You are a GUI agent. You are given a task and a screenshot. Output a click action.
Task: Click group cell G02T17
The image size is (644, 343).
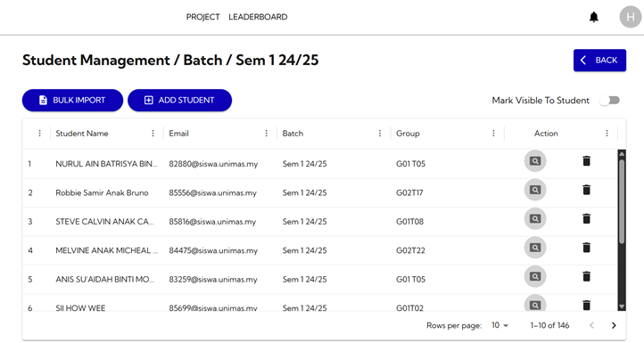(x=409, y=192)
